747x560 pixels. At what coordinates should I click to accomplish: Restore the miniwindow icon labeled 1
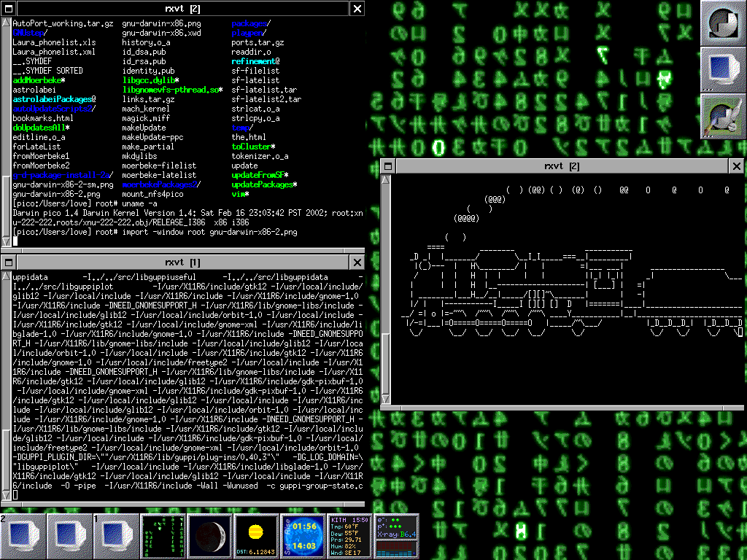[x=117, y=537]
